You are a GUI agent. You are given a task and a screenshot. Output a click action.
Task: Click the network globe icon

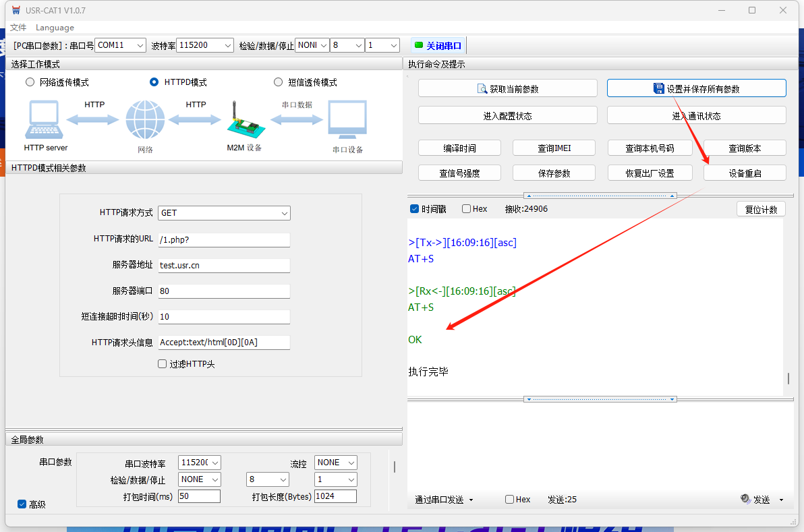coord(144,120)
